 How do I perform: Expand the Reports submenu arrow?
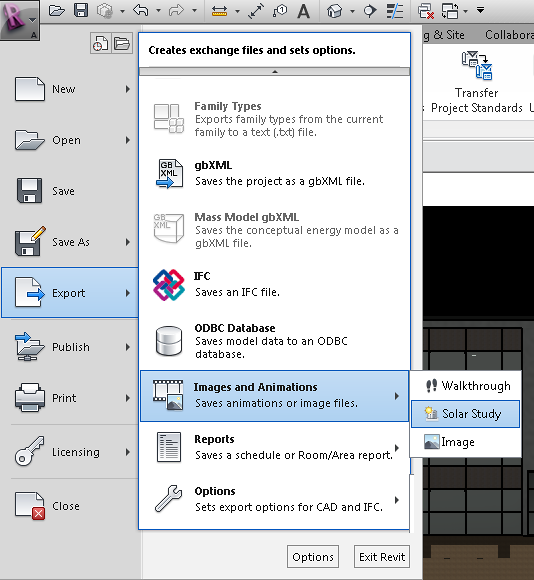(396, 448)
